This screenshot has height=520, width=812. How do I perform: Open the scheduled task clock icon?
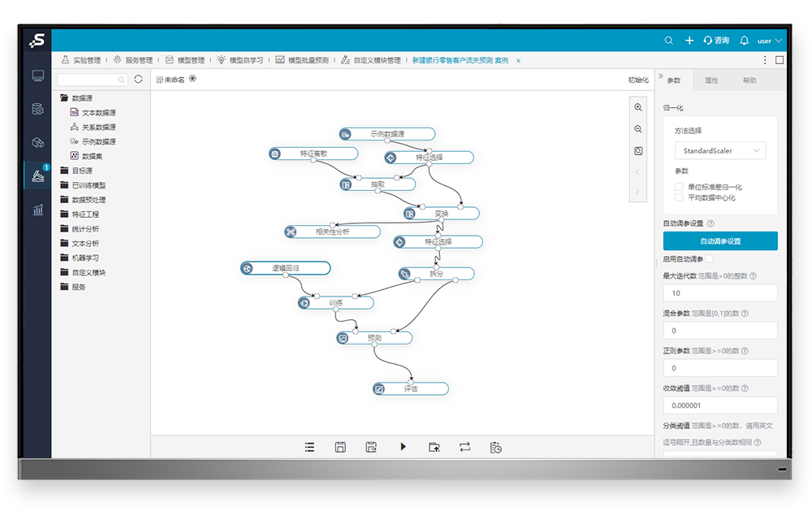495,447
